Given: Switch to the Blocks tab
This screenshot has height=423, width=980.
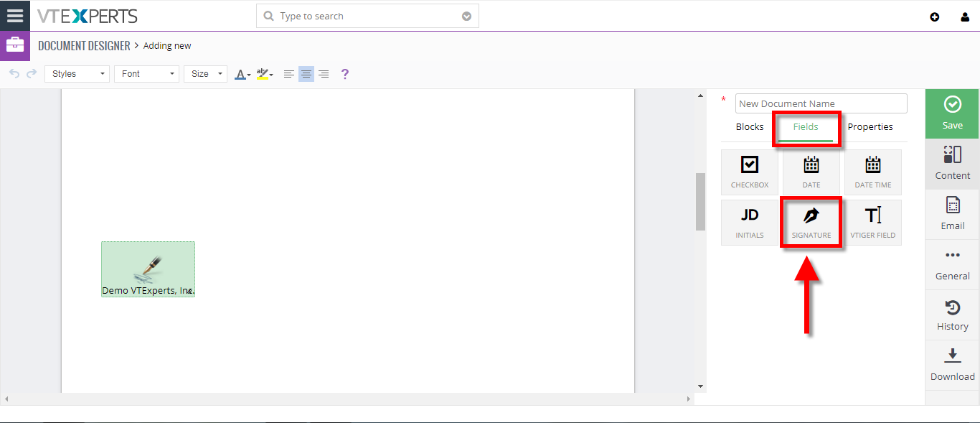Looking at the screenshot, I should (750, 127).
